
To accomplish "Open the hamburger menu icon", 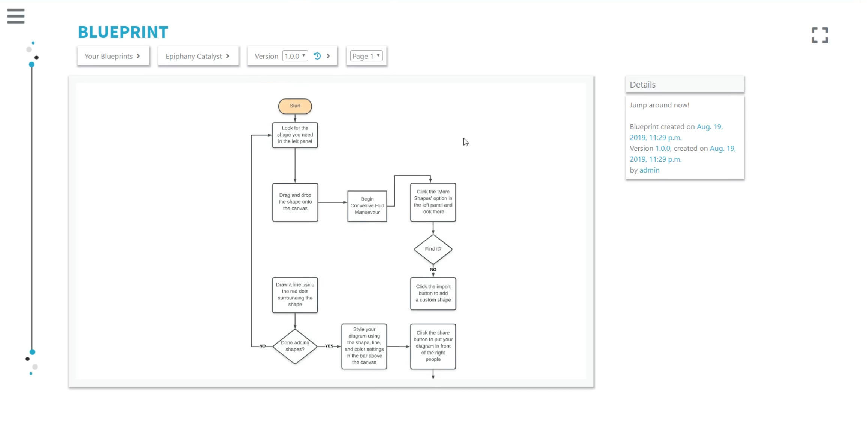I will click(x=16, y=16).
